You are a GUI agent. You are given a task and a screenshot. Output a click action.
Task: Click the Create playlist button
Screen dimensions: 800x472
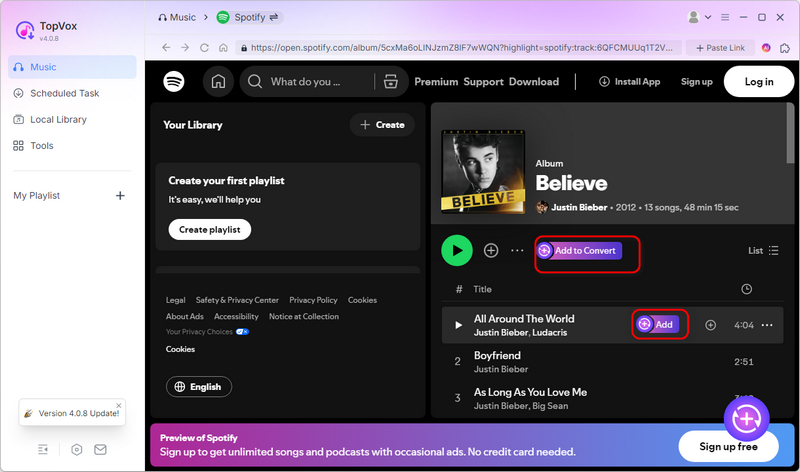(210, 230)
